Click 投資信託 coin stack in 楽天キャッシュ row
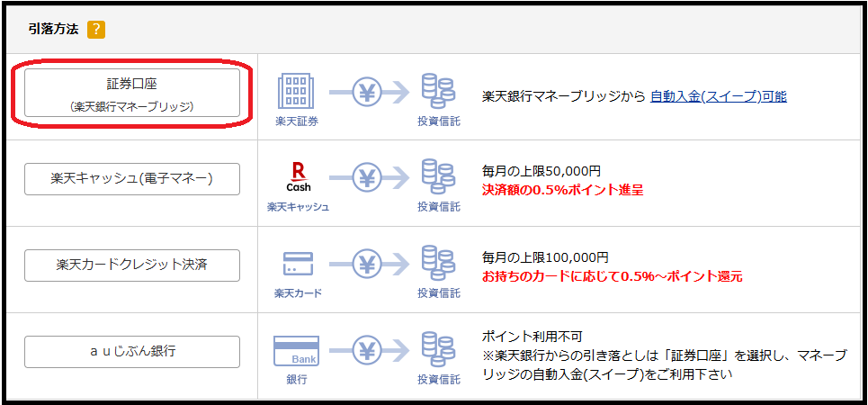This screenshot has width=868, height=405. (x=438, y=176)
